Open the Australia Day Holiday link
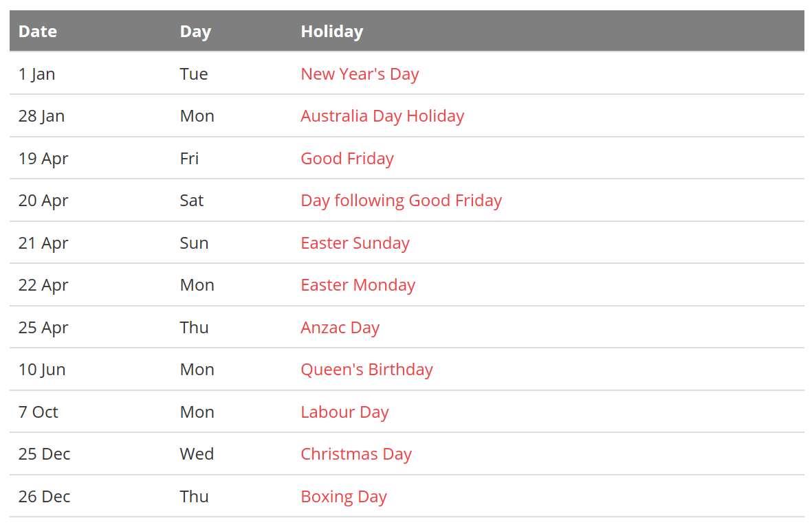 point(382,116)
